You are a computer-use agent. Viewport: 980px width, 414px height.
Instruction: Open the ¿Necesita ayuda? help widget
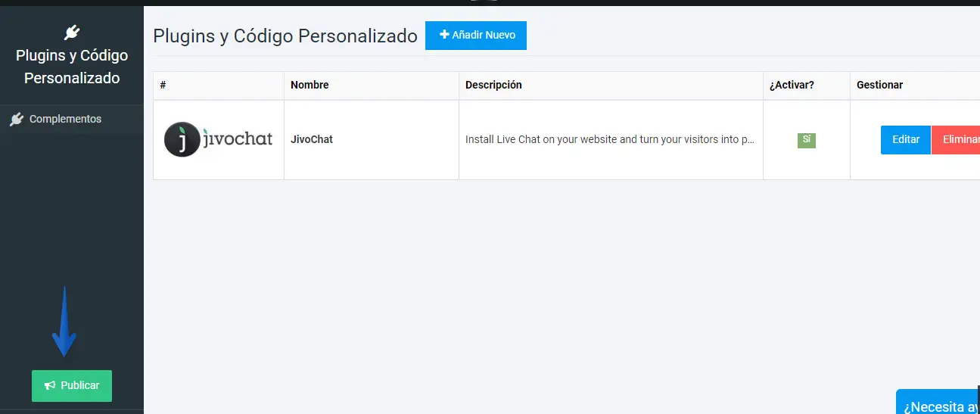940,405
